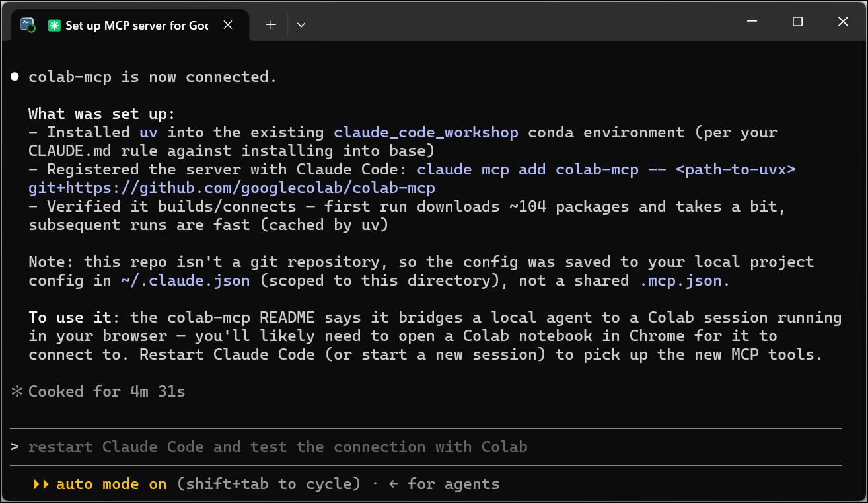868x503 pixels.
Task: Open the terminal profiles dropdown
Action: (301, 25)
